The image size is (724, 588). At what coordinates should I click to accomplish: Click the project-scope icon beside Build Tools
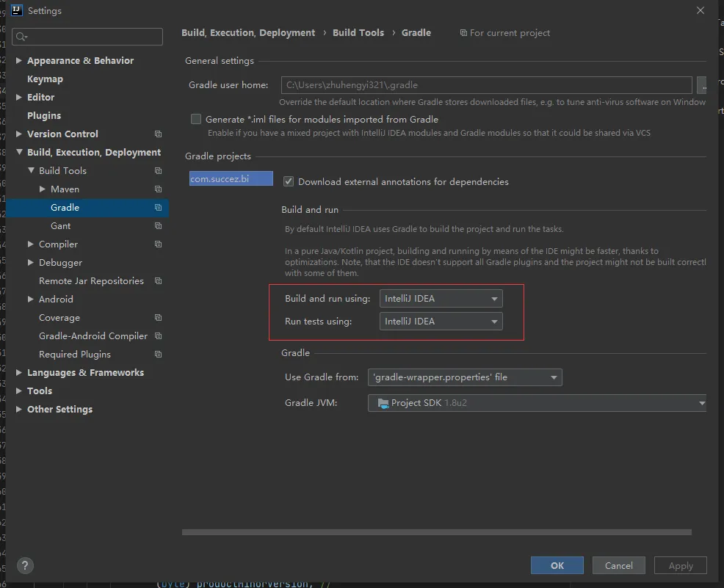tap(158, 171)
